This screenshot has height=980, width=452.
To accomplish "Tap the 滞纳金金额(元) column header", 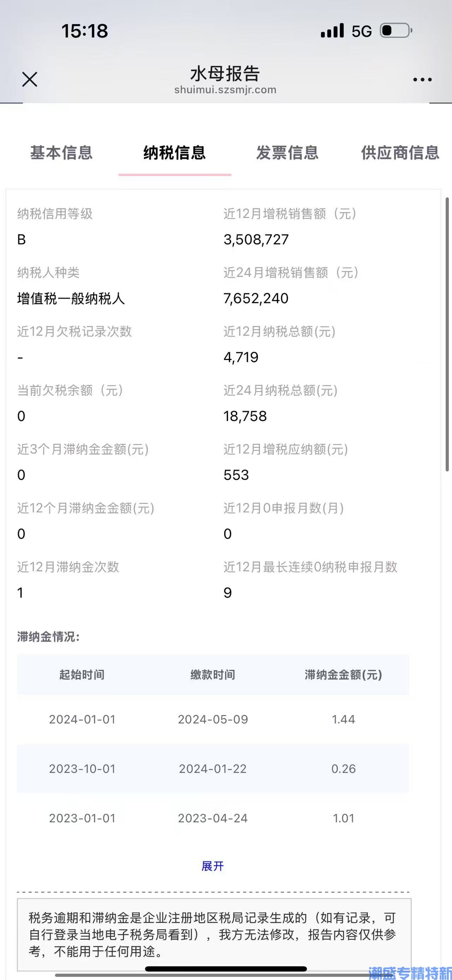I will [343, 674].
